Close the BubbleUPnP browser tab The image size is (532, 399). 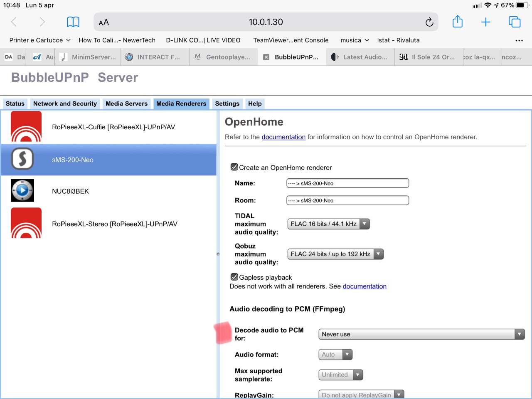click(x=266, y=57)
